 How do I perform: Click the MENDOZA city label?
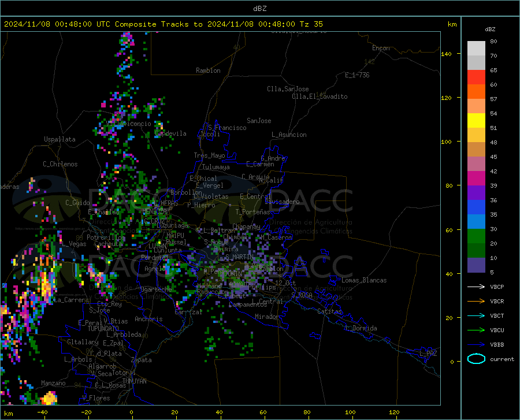pos(154,211)
